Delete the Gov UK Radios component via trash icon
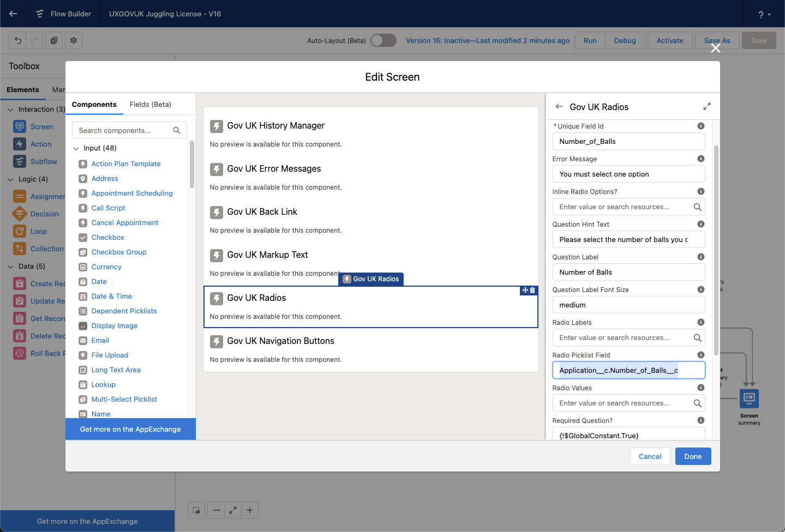Viewport: 785px width, 532px height. pos(534,291)
